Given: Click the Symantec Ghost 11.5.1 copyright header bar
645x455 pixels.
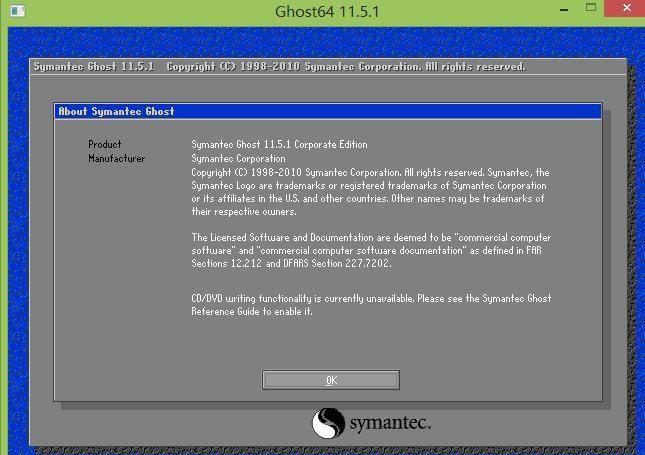Looking at the screenshot, I should pyautogui.click(x=328, y=67).
